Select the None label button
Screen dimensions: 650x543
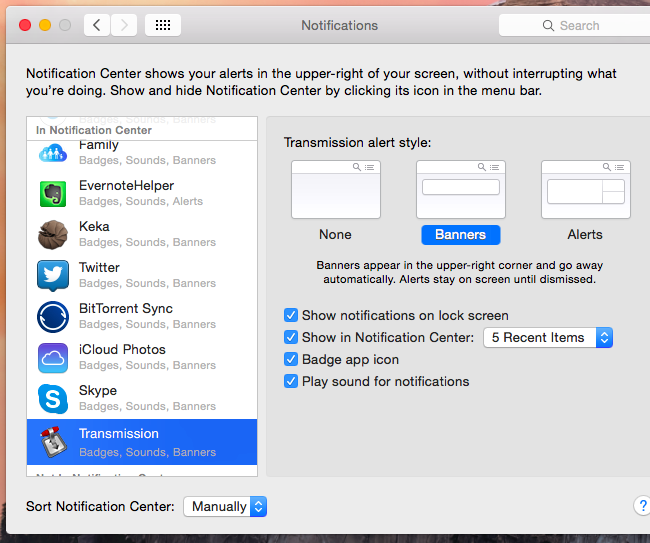tap(335, 235)
